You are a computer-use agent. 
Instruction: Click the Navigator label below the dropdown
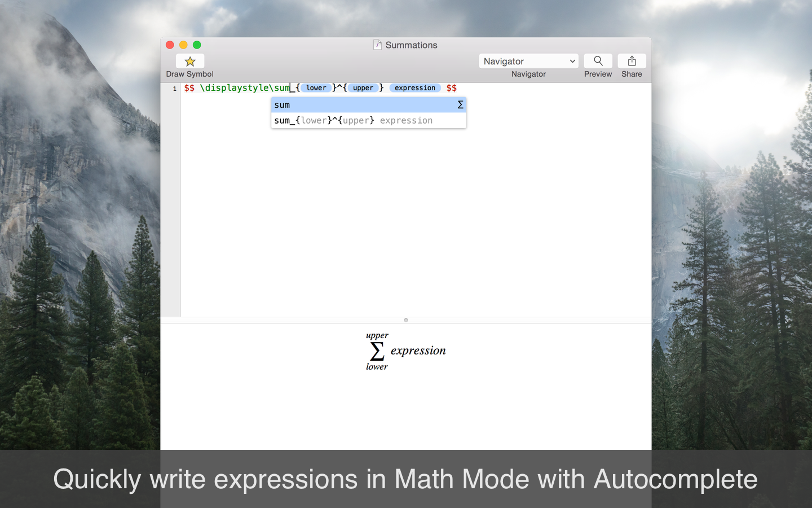click(528, 74)
